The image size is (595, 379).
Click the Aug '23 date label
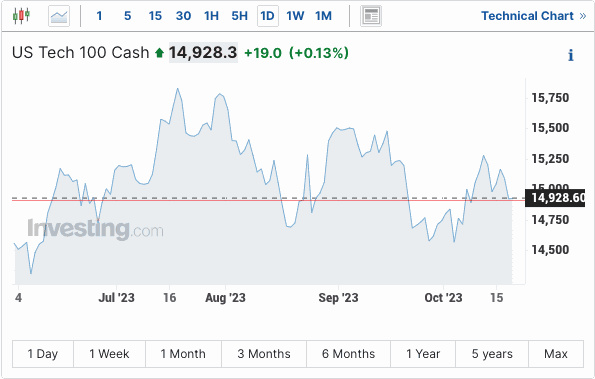(225, 298)
